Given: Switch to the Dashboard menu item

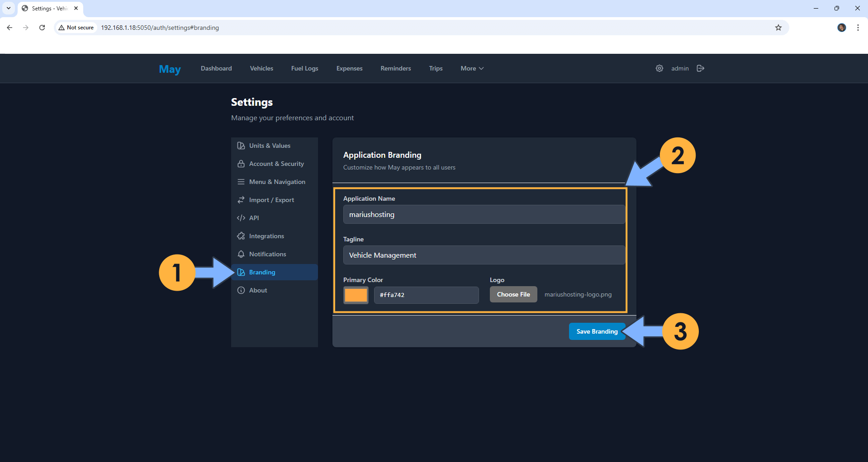Looking at the screenshot, I should pos(216,68).
